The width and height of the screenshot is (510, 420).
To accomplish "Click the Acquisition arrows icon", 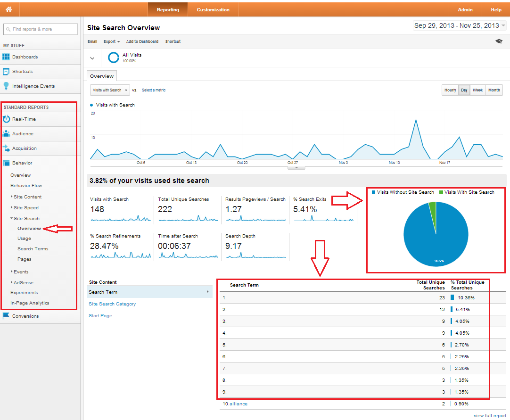I will (x=6, y=148).
